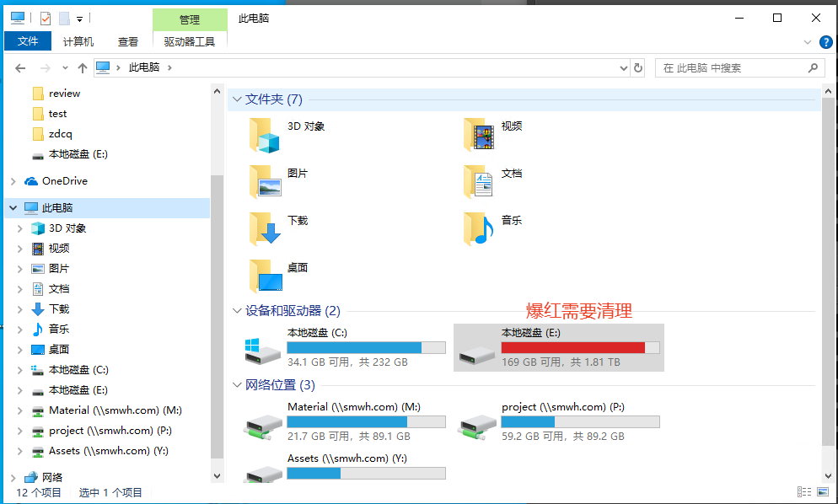Open the 音乐 folder icon

click(x=478, y=229)
